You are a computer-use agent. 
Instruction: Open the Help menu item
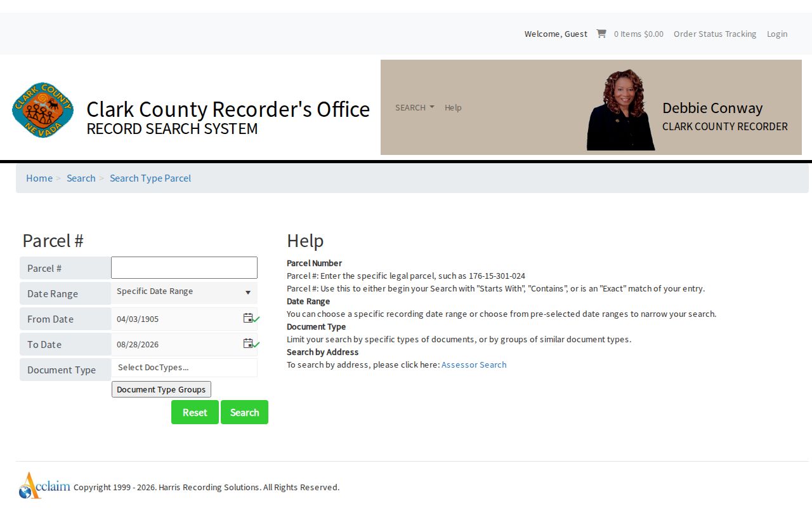pyautogui.click(x=453, y=107)
